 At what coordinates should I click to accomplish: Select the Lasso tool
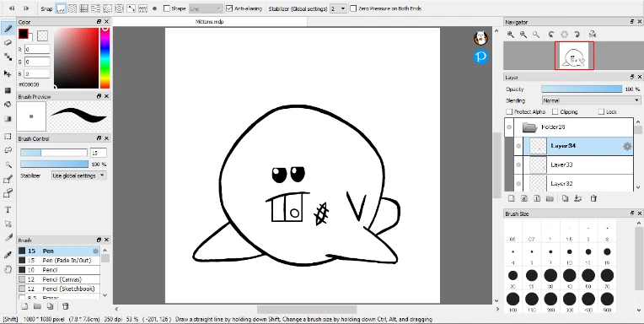8,150
